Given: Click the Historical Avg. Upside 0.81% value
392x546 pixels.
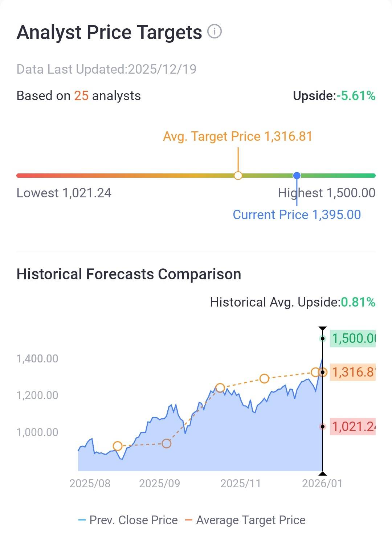Looking at the screenshot, I should pos(358,302).
